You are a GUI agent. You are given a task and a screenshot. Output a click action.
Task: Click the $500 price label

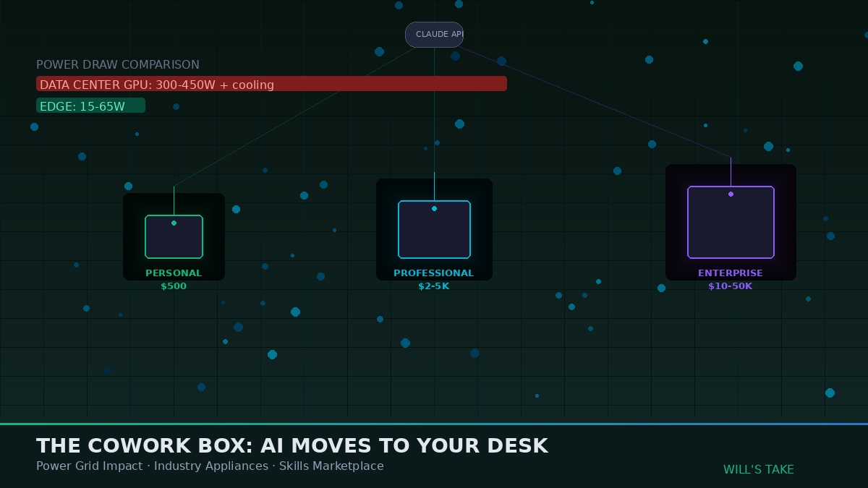click(x=174, y=286)
